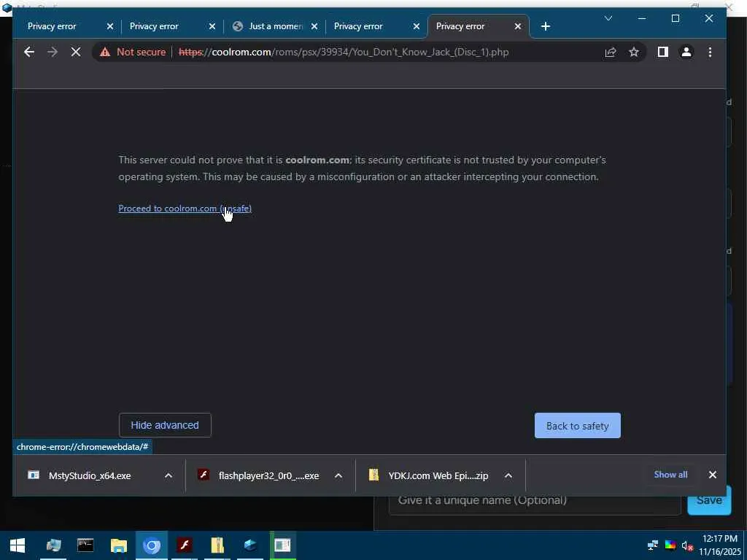747x560 pixels.
Task: Click the page text naming coolrom.com
Action: pyautogui.click(x=317, y=160)
